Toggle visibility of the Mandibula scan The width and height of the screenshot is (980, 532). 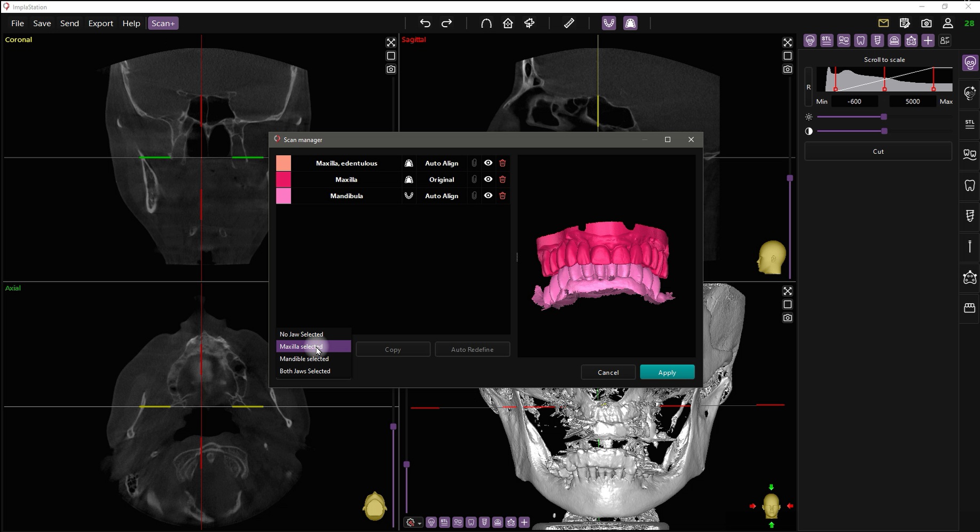point(488,195)
